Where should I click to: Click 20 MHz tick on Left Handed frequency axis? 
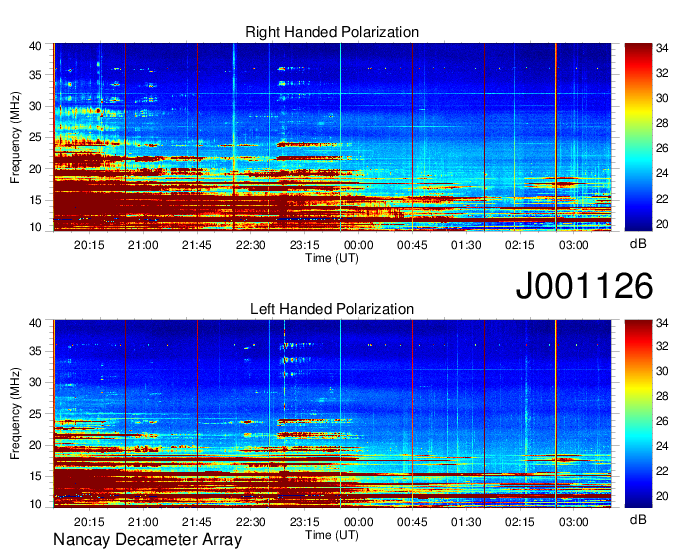[35, 445]
